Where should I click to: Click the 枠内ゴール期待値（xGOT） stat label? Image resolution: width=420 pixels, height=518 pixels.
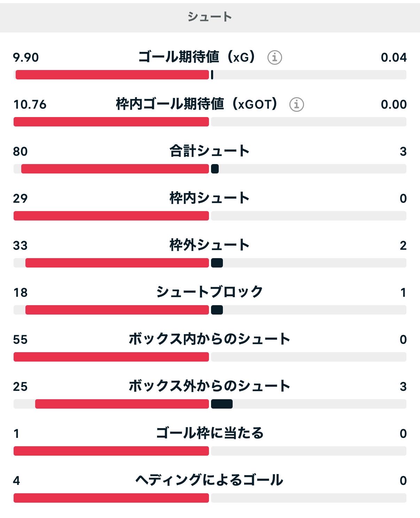197,104
